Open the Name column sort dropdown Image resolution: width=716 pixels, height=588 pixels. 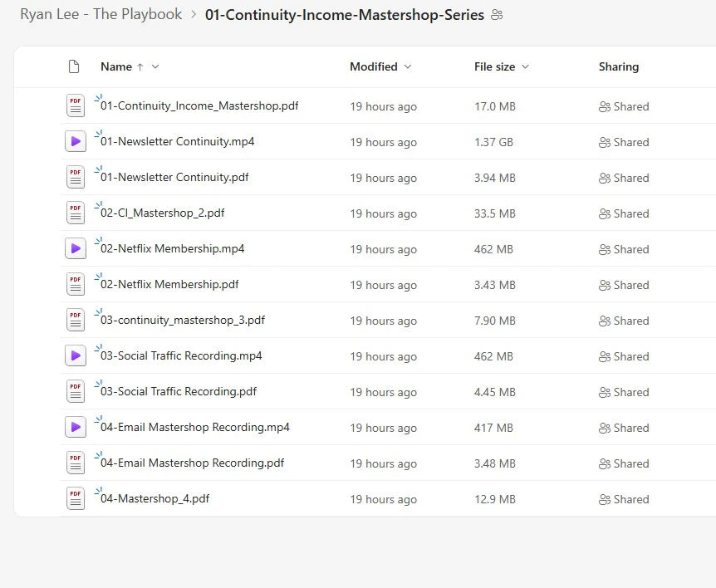pyautogui.click(x=155, y=67)
